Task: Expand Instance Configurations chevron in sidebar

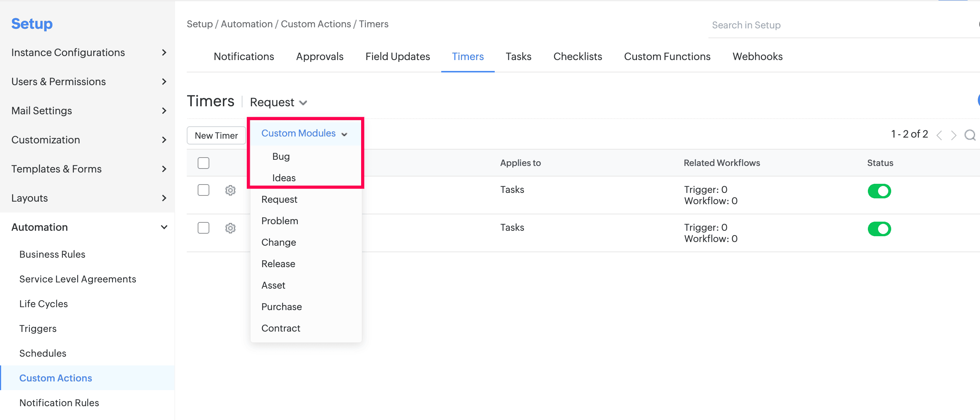Action: point(164,52)
